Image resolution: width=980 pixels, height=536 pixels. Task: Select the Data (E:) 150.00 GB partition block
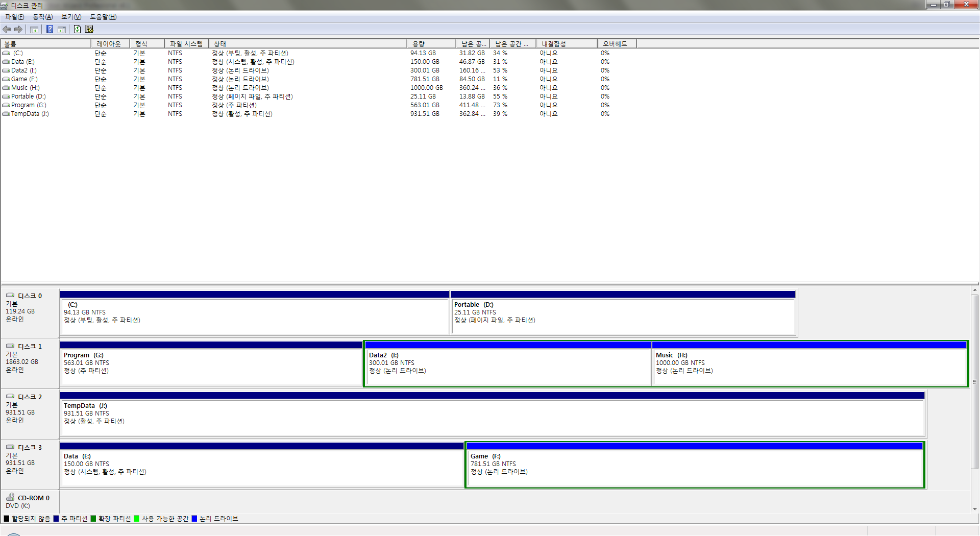coord(262,465)
